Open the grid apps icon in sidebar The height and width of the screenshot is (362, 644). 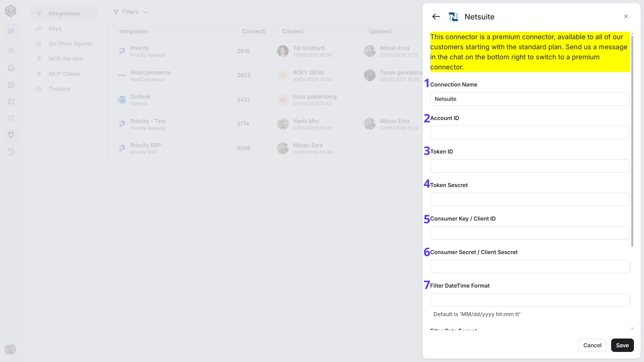coord(11,118)
